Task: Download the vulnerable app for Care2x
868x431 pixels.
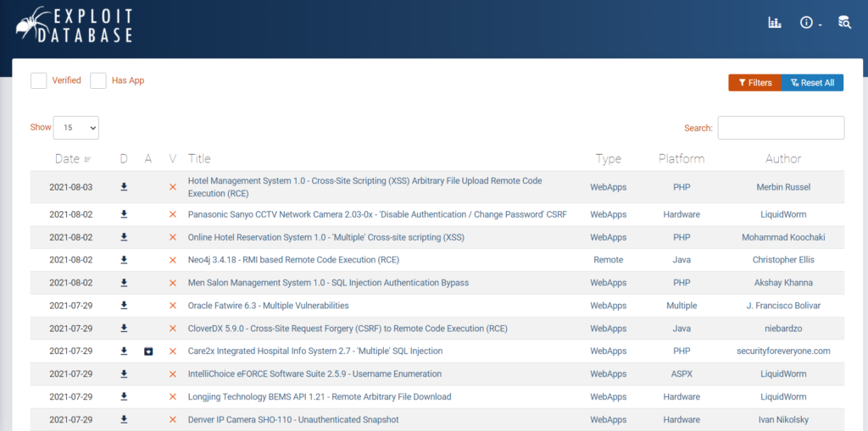Action: pyautogui.click(x=148, y=351)
